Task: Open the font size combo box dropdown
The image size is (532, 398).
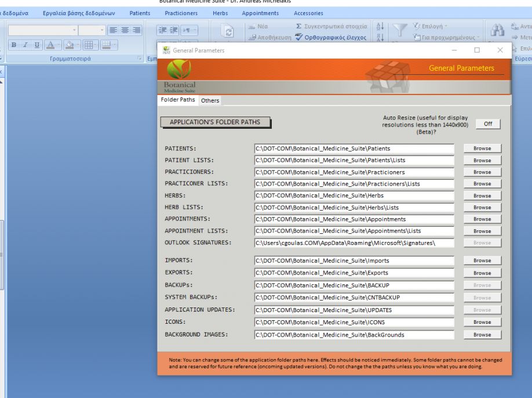Action: click(x=102, y=30)
